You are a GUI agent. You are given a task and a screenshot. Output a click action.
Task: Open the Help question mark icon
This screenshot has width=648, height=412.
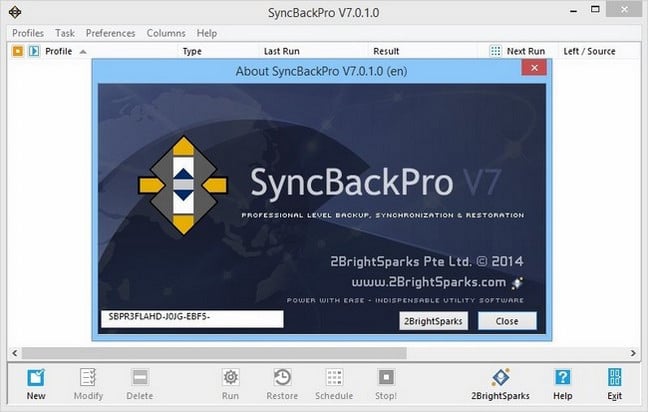562,377
